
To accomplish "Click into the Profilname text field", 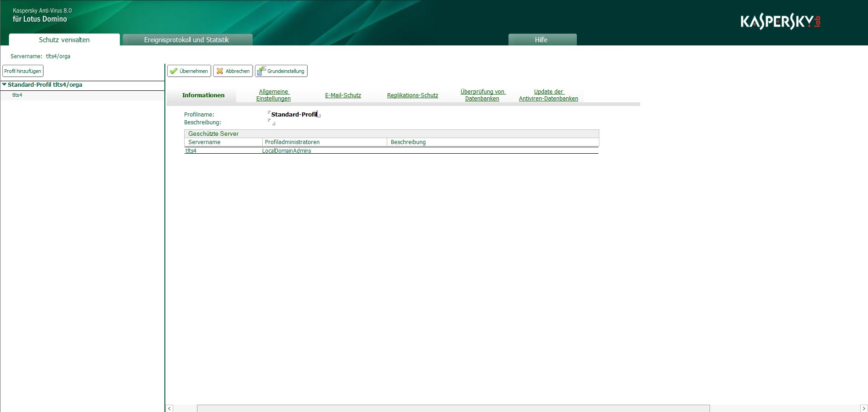I will coord(294,114).
